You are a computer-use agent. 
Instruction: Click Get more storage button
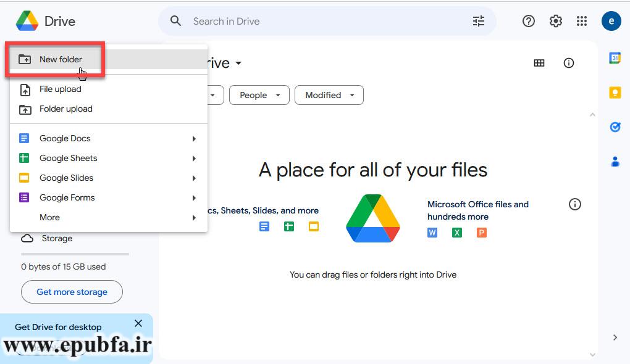72,292
